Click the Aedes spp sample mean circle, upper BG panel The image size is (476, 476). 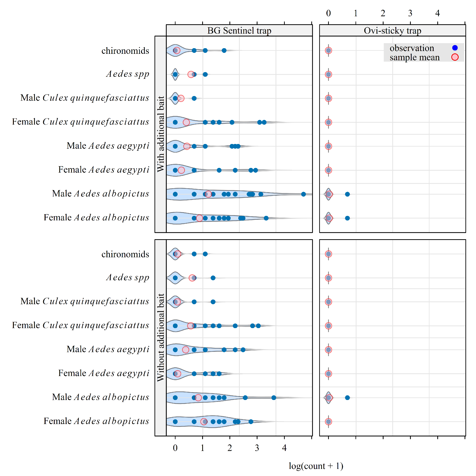[191, 74]
